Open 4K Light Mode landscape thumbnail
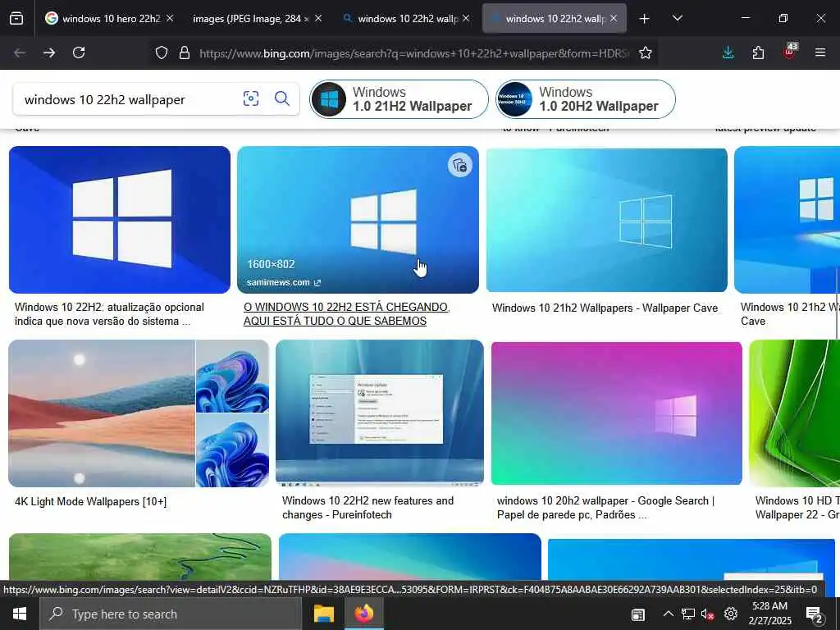 (x=102, y=413)
